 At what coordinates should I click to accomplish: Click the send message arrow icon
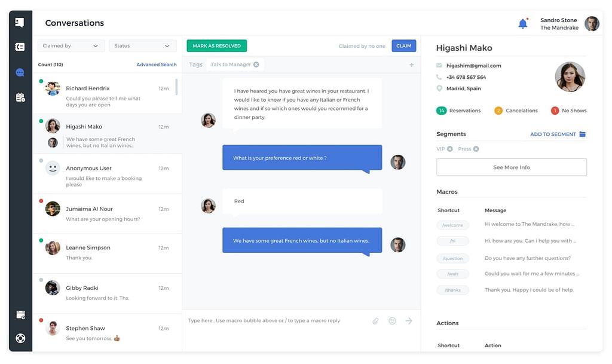pyautogui.click(x=409, y=321)
